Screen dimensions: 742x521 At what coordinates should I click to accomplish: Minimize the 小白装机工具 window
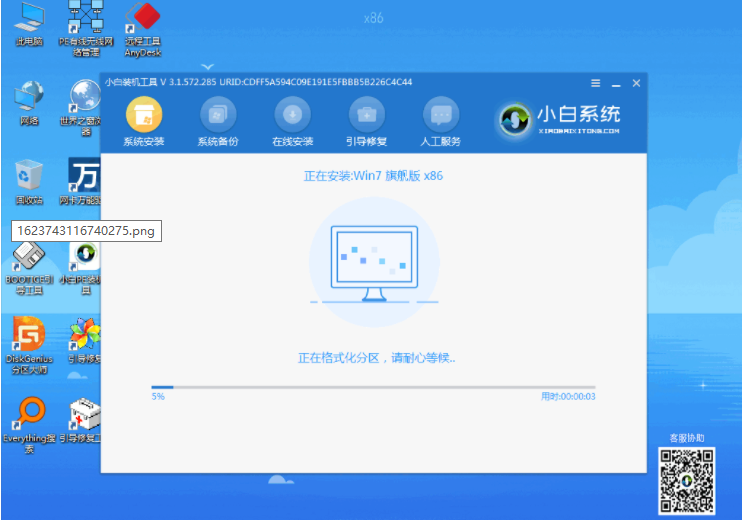616,84
